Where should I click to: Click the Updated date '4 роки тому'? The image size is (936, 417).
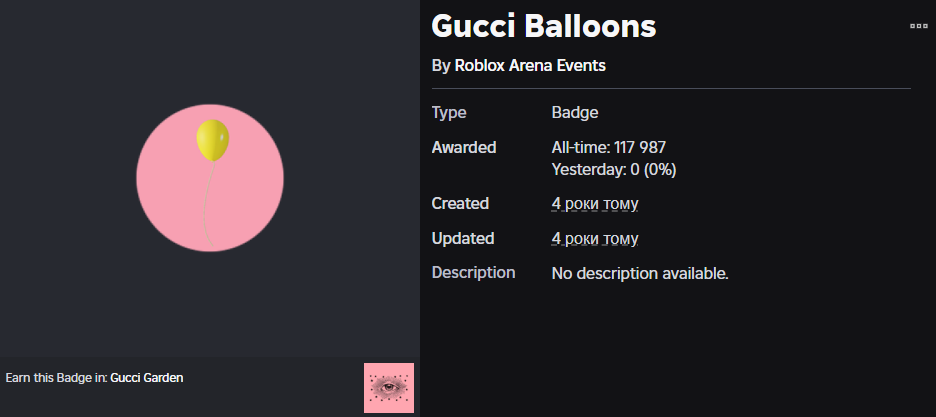pos(594,239)
